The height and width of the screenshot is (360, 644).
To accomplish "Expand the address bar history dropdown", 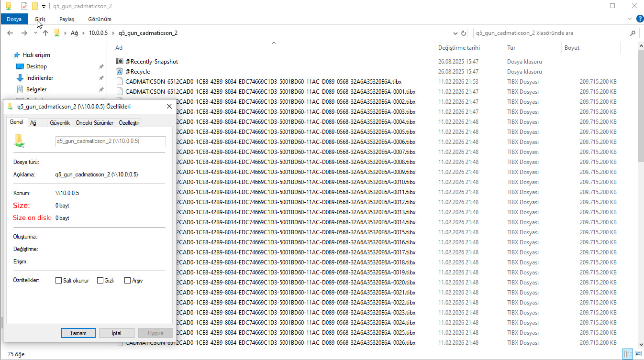I will click(455, 33).
